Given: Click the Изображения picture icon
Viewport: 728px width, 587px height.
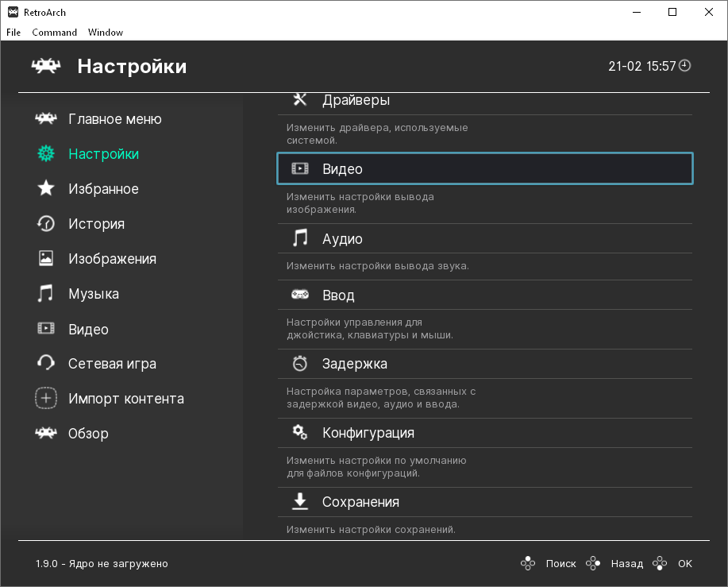Looking at the screenshot, I should coord(46,258).
